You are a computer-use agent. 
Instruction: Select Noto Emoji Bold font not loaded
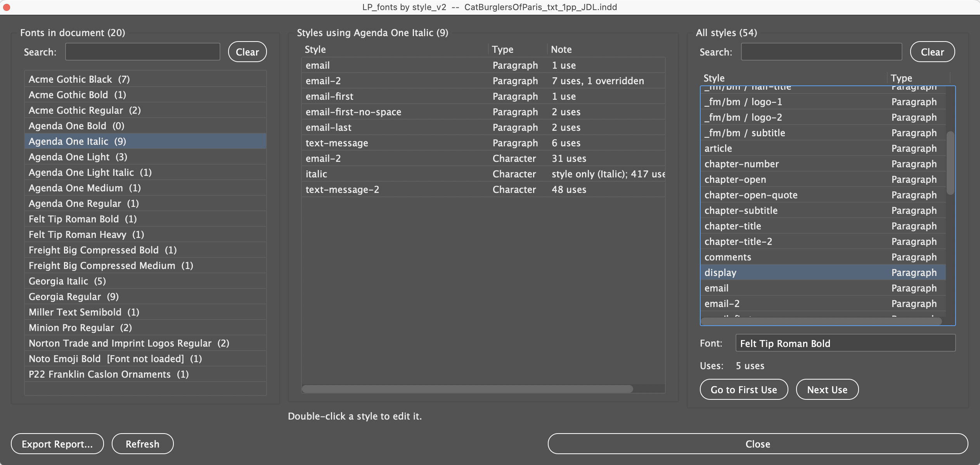[x=145, y=359]
